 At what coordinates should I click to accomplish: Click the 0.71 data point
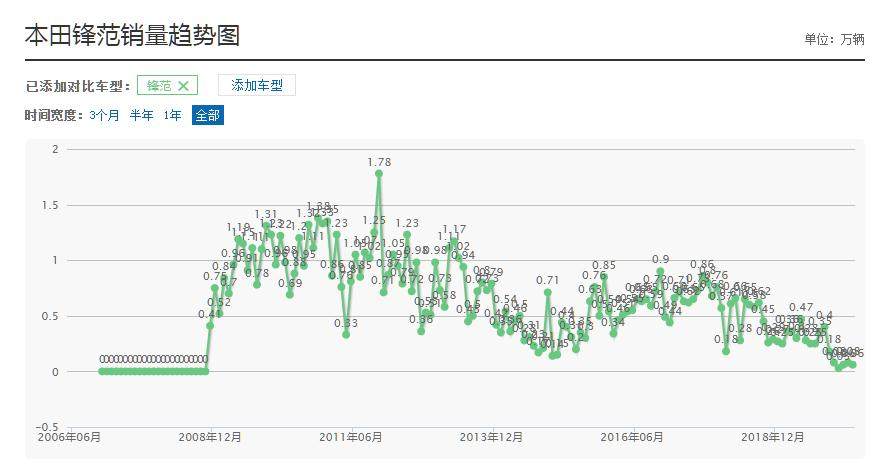pos(548,292)
